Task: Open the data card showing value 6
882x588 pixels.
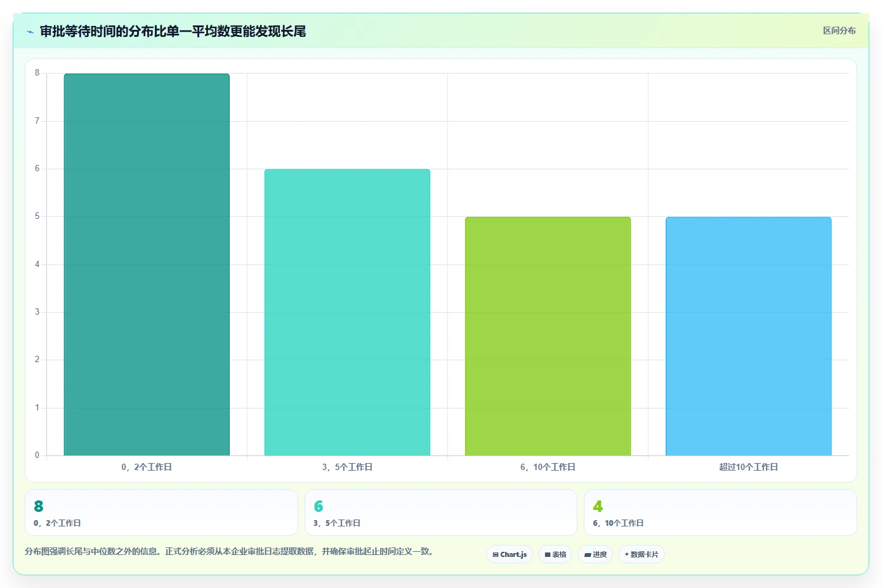Action: (441, 513)
